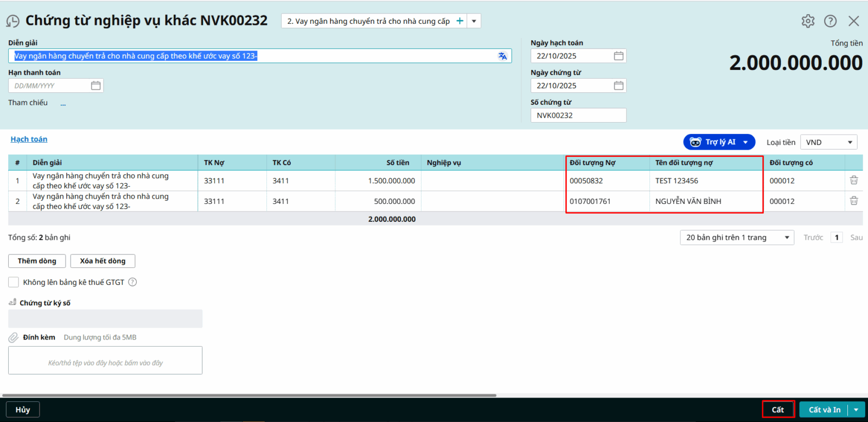Expand the voucher type dropdown arrow
868x422 pixels.
(474, 21)
